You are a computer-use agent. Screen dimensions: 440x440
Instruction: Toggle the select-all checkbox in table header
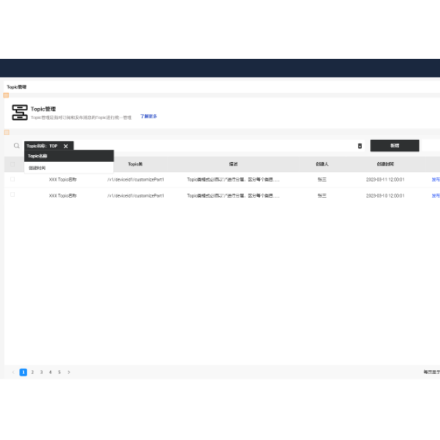coord(13,164)
